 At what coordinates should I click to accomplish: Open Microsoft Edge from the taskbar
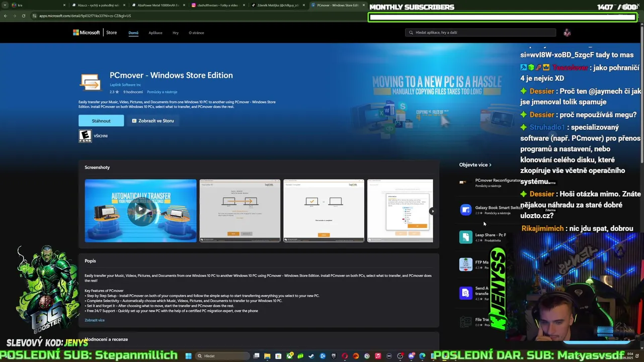[422, 356]
